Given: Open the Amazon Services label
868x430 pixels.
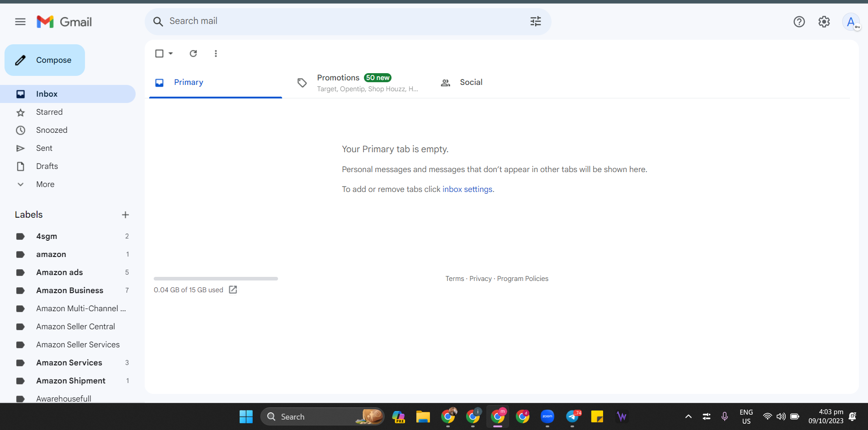Looking at the screenshot, I should (x=68, y=363).
